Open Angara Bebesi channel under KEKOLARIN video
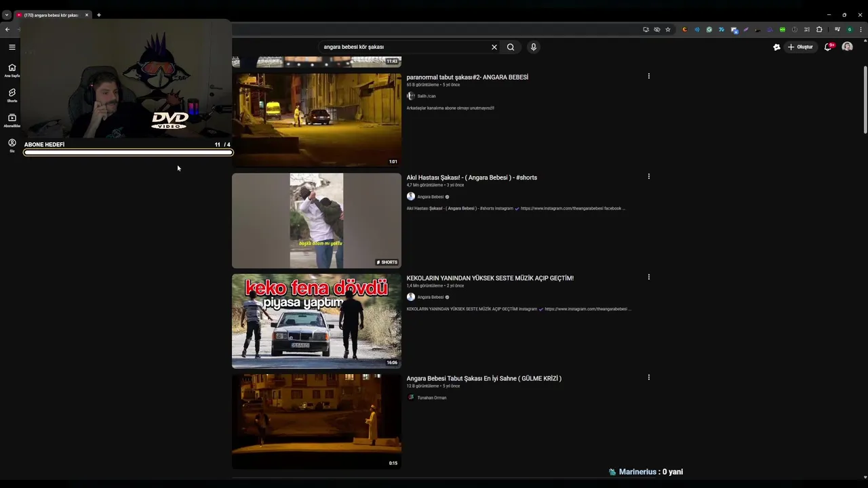This screenshot has height=488, width=868. (431, 297)
